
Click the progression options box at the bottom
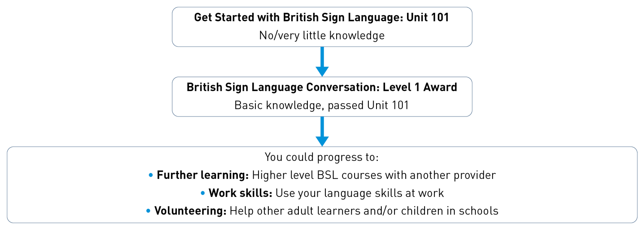[322, 185]
